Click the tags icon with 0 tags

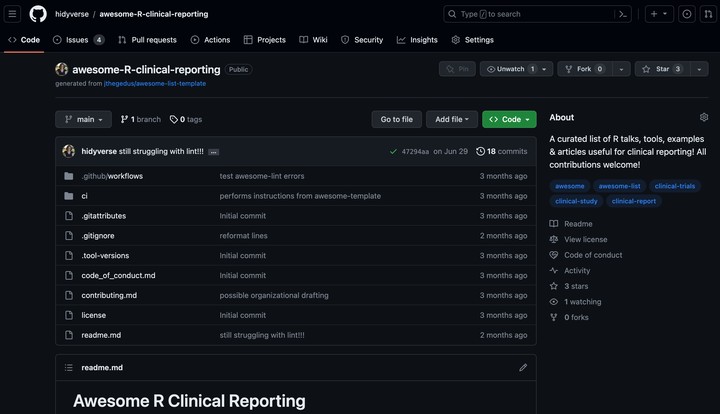(174, 119)
